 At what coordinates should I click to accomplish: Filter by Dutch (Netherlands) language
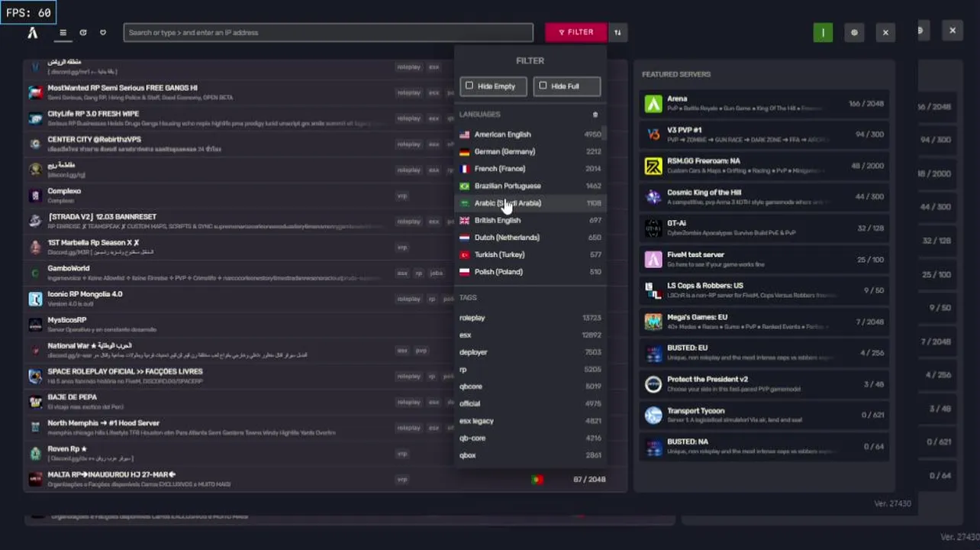(530, 238)
